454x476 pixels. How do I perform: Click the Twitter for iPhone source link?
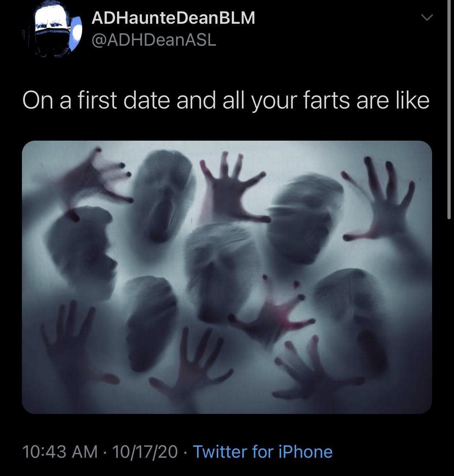tap(262, 452)
